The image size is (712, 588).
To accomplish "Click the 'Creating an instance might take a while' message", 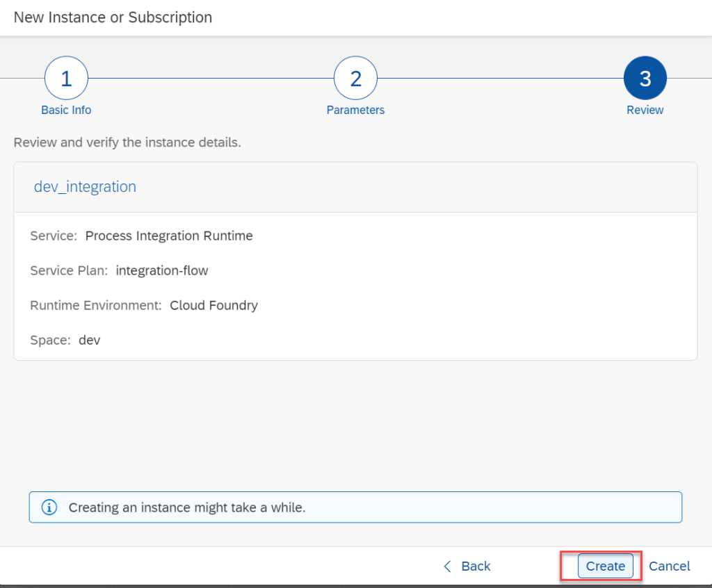I will click(187, 507).
